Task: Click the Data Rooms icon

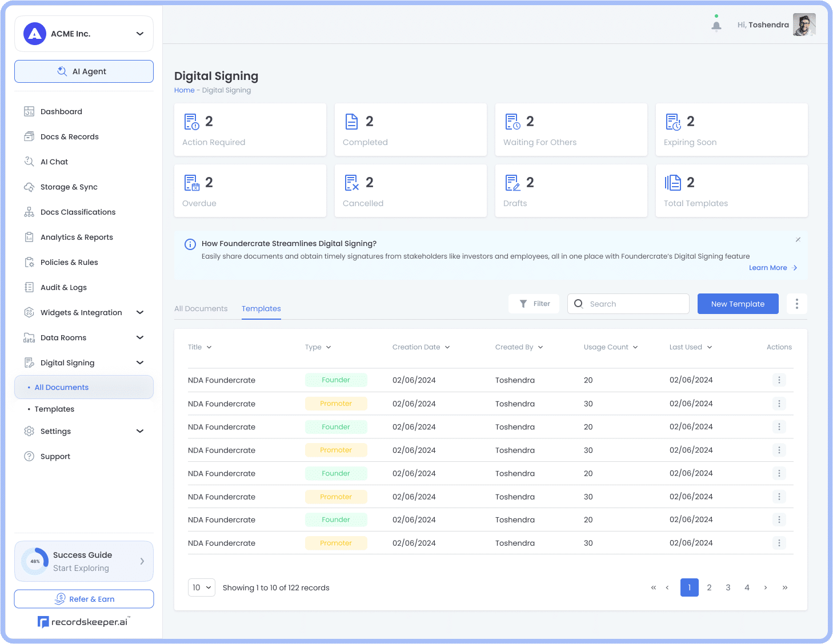Action: tap(29, 337)
